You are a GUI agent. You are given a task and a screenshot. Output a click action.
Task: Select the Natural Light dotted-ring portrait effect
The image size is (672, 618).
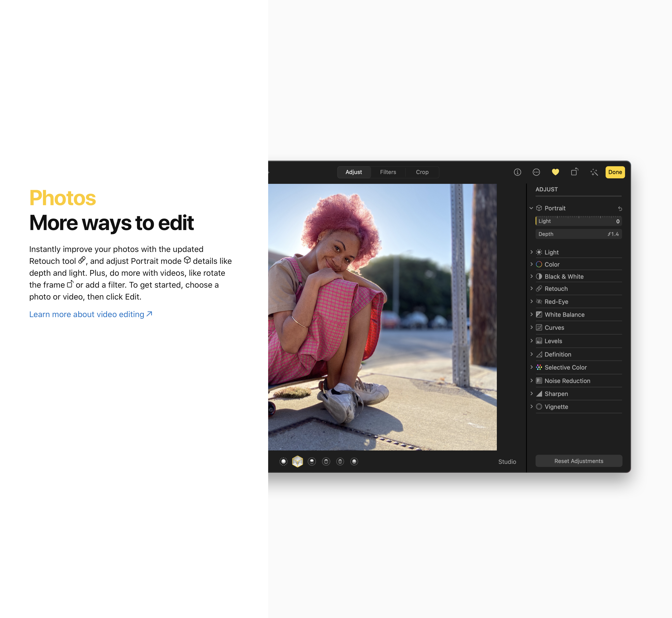tap(283, 461)
